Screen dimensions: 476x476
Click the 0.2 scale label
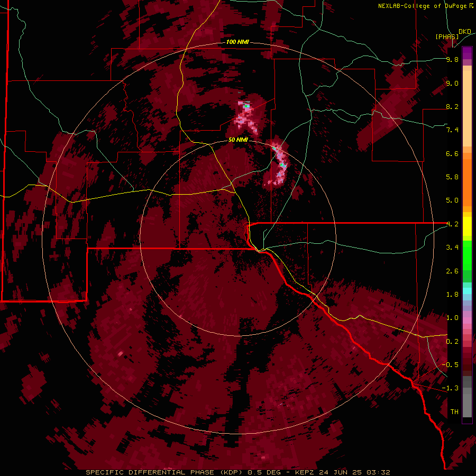pyautogui.click(x=452, y=342)
